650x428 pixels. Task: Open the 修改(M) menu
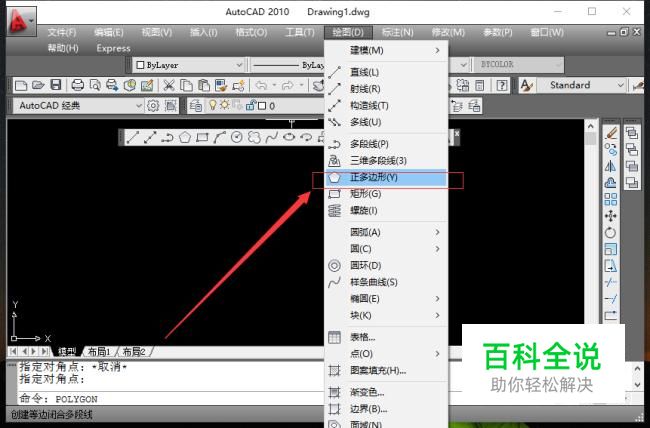[x=448, y=32]
